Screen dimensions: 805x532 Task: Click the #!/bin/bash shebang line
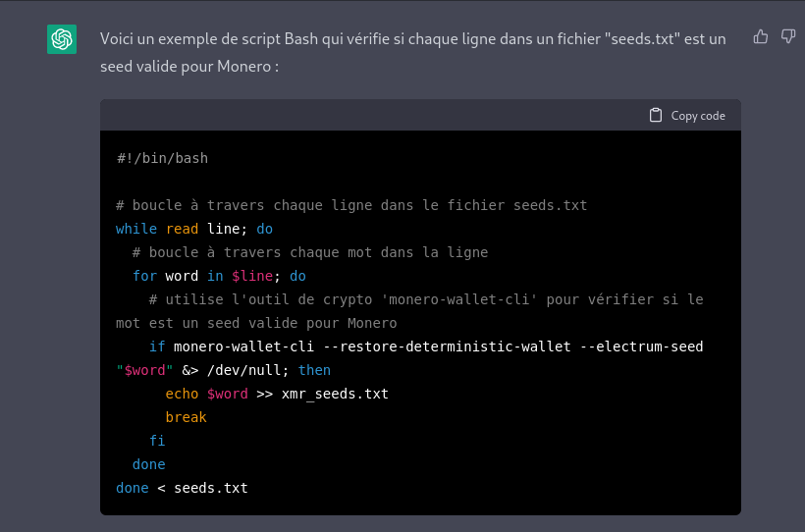(162, 158)
